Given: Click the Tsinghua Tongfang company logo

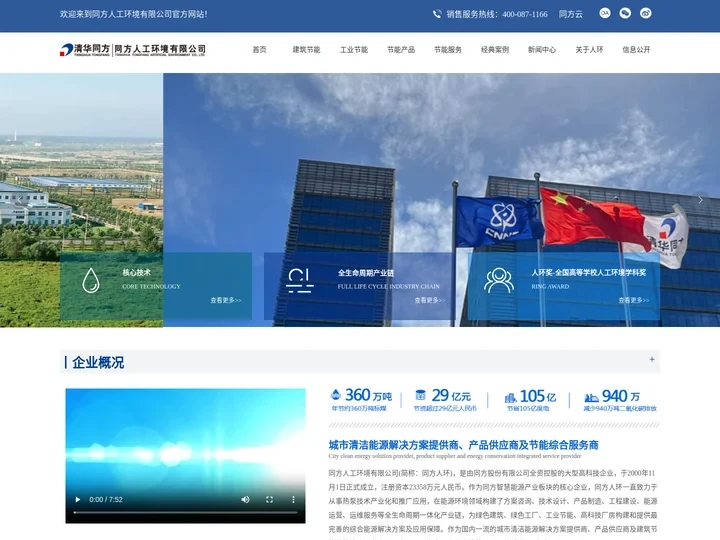Looking at the screenshot, I should tap(133, 50).
